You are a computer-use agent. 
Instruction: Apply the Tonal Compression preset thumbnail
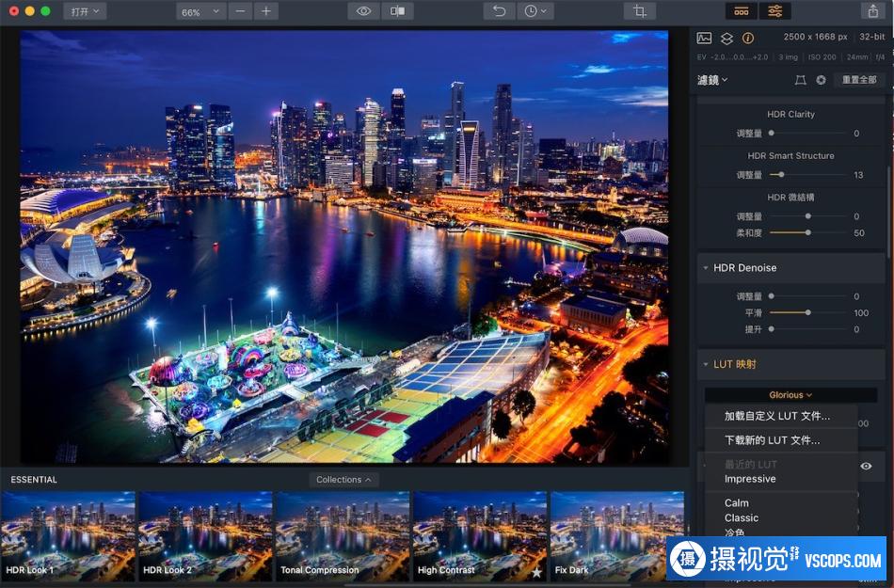pyautogui.click(x=343, y=536)
